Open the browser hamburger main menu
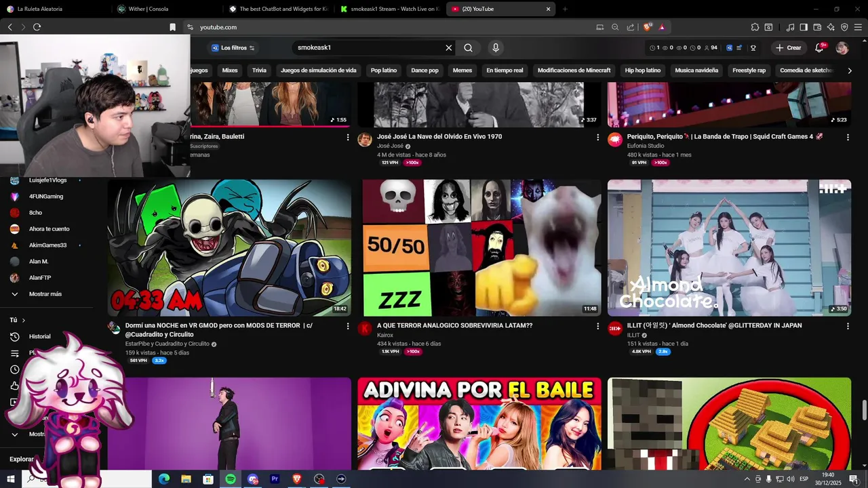The image size is (868, 488). click(x=858, y=27)
